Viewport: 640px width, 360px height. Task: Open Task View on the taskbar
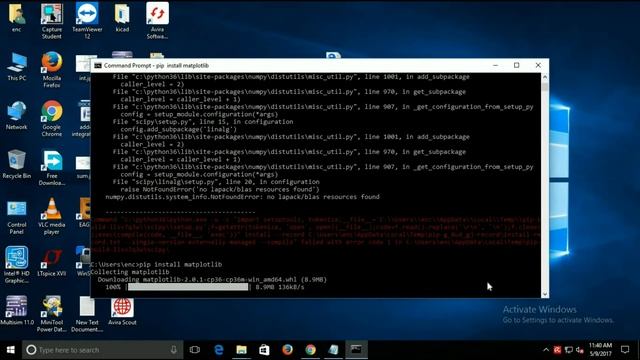pyautogui.click(x=195, y=350)
